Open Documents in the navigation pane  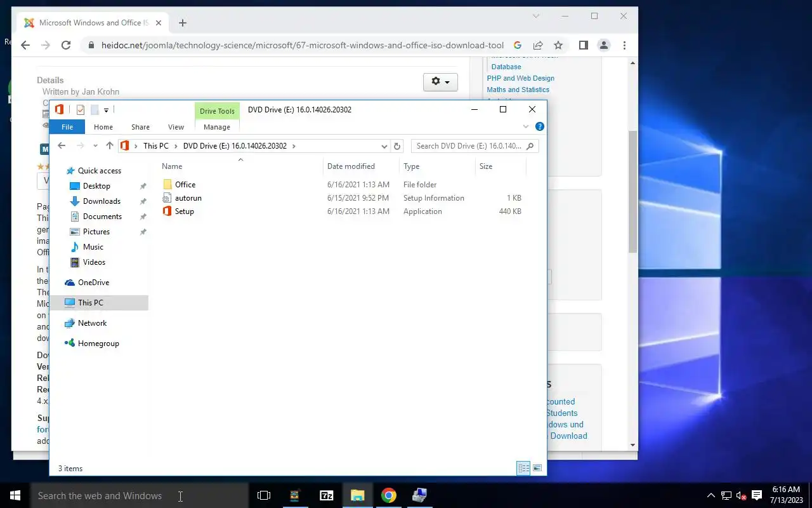102,217
